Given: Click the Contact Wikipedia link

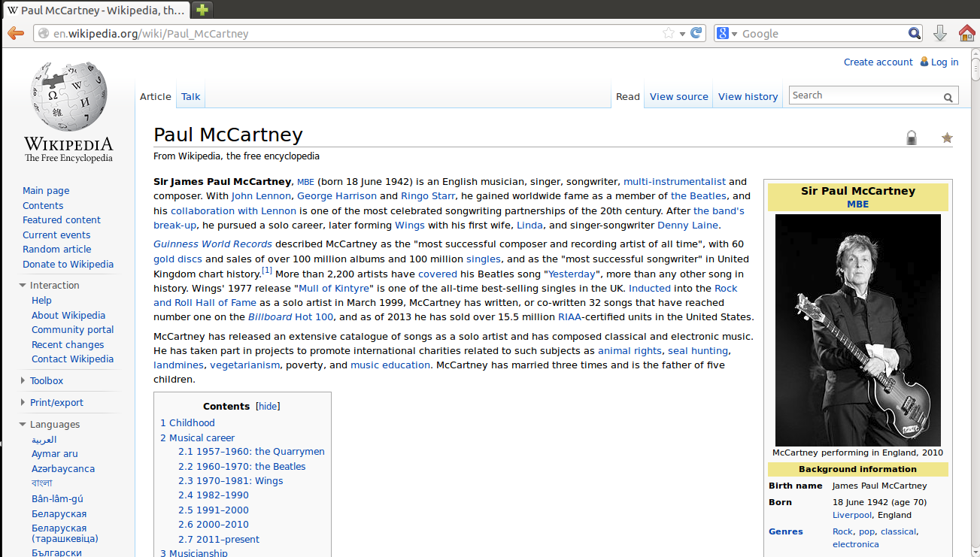Looking at the screenshot, I should pyautogui.click(x=72, y=359).
